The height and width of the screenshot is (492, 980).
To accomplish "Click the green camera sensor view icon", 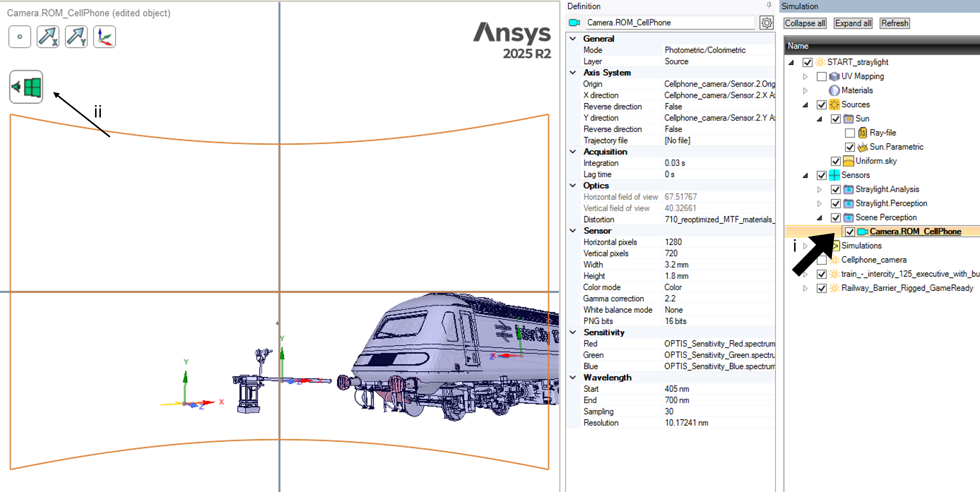I will (26, 87).
